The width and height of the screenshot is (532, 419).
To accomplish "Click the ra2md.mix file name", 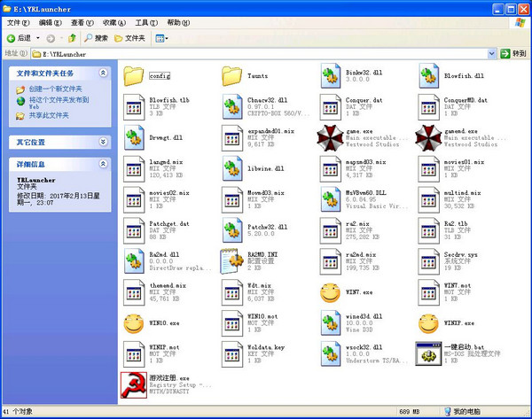I will [x=361, y=254].
